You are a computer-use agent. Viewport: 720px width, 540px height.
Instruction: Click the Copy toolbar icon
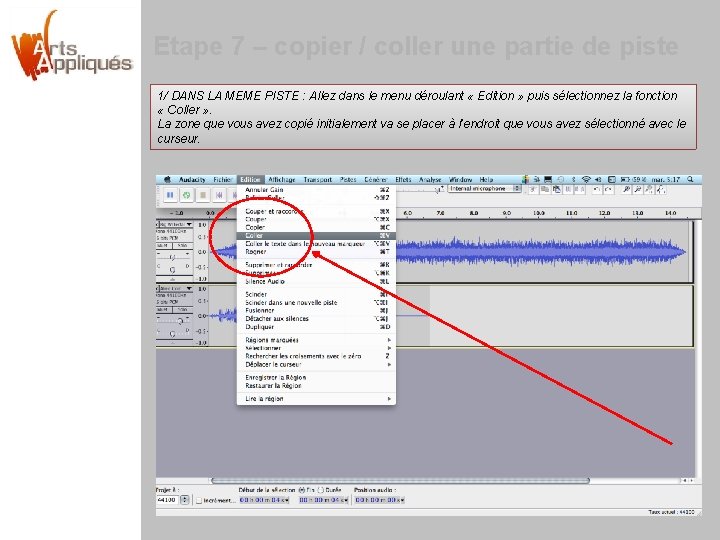point(545,189)
